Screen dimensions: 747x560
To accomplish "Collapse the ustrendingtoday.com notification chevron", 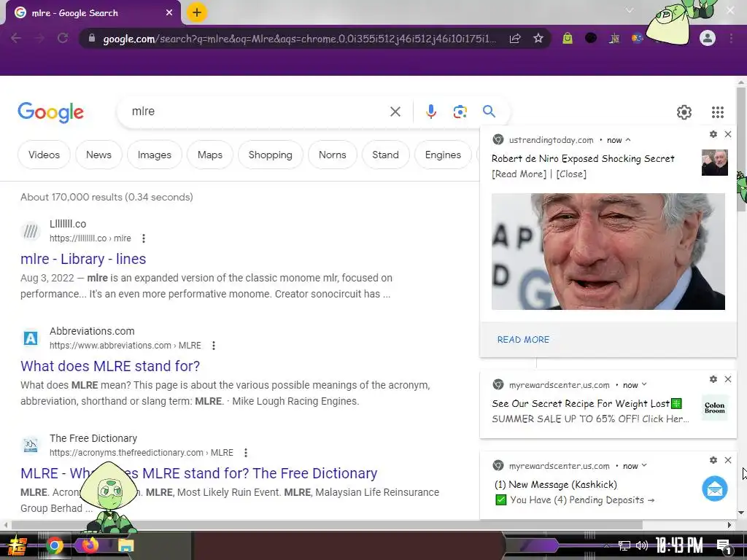I will click(x=628, y=140).
